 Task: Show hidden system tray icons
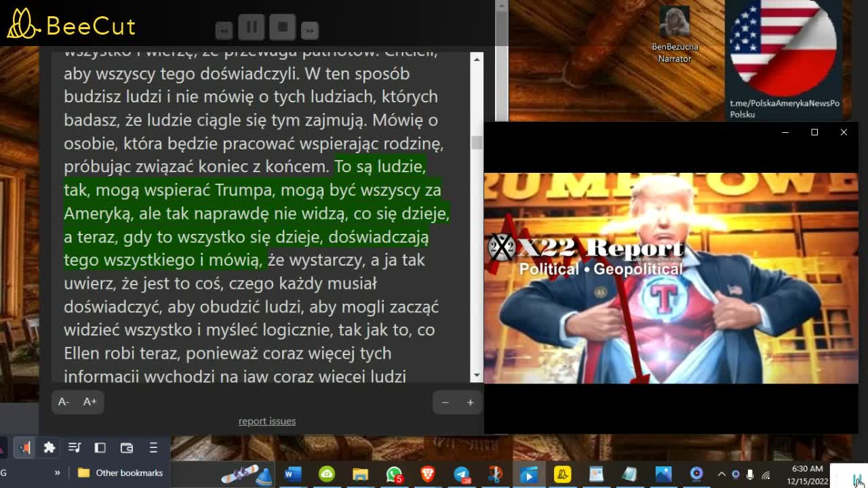tap(722, 474)
